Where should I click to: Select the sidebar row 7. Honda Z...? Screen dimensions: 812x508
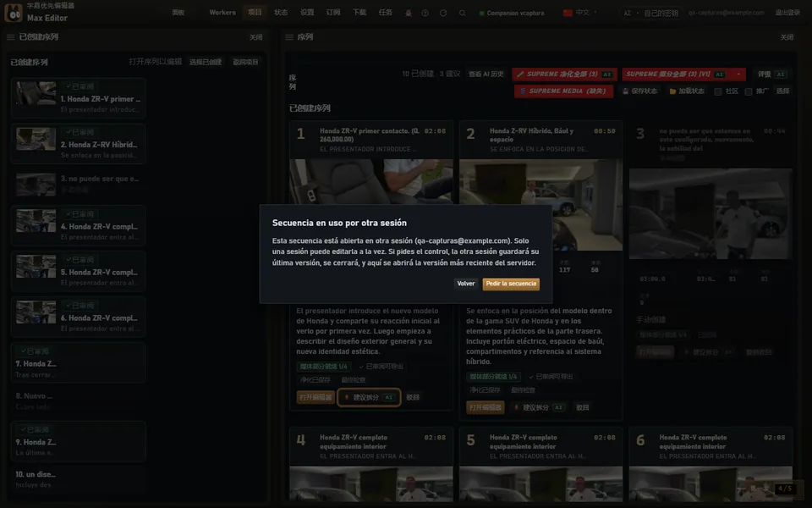tap(78, 363)
